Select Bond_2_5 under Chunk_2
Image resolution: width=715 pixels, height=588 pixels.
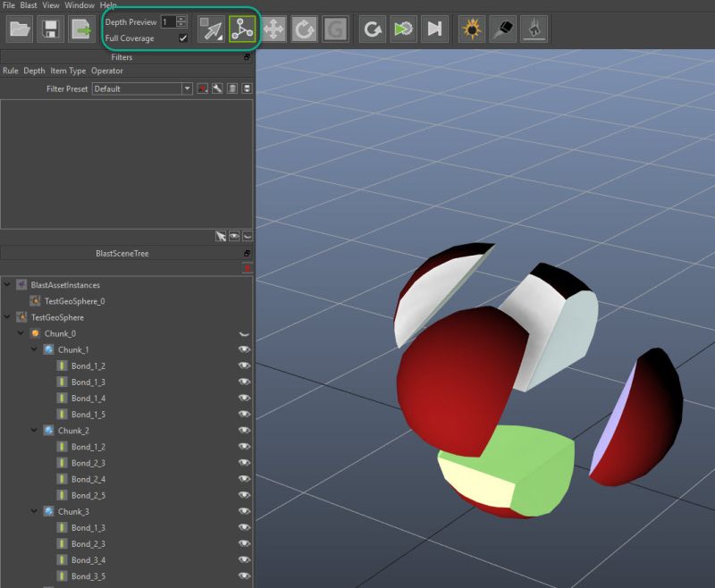88,495
